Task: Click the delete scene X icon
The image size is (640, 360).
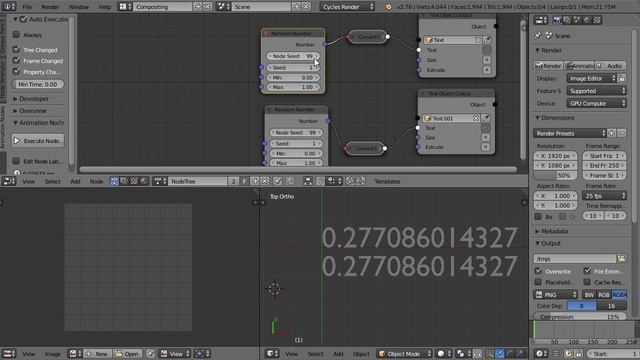Action: (306, 7)
